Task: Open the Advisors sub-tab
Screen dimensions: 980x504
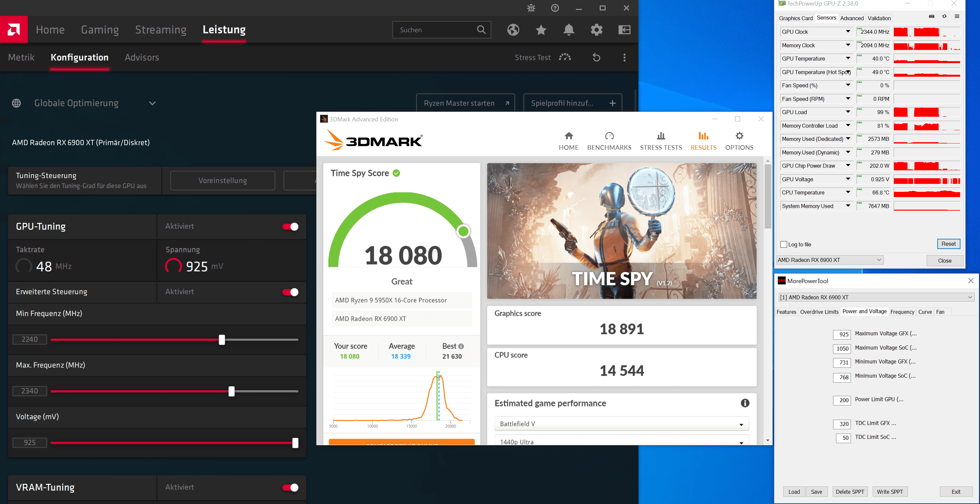Action: tap(142, 58)
